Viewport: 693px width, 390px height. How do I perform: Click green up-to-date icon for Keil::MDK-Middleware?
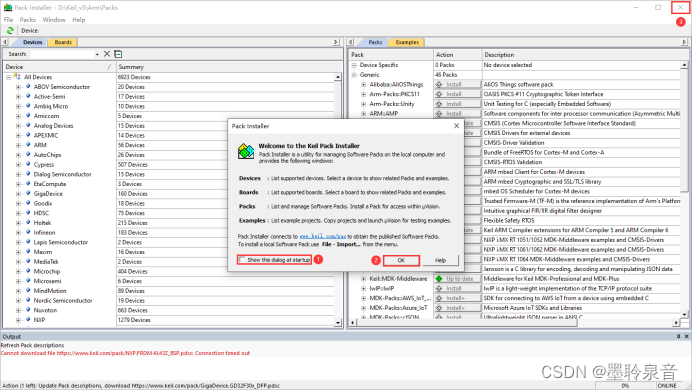point(439,279)
